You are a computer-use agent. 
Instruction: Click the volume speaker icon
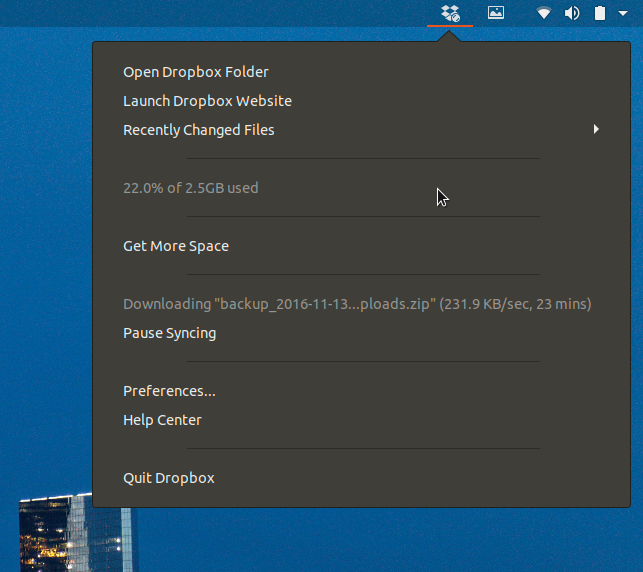(x=572, y=13)
